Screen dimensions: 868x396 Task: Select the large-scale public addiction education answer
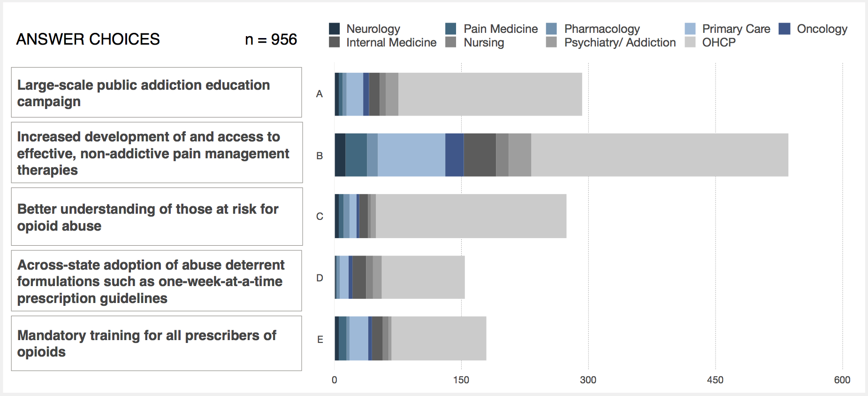[156, 93]
